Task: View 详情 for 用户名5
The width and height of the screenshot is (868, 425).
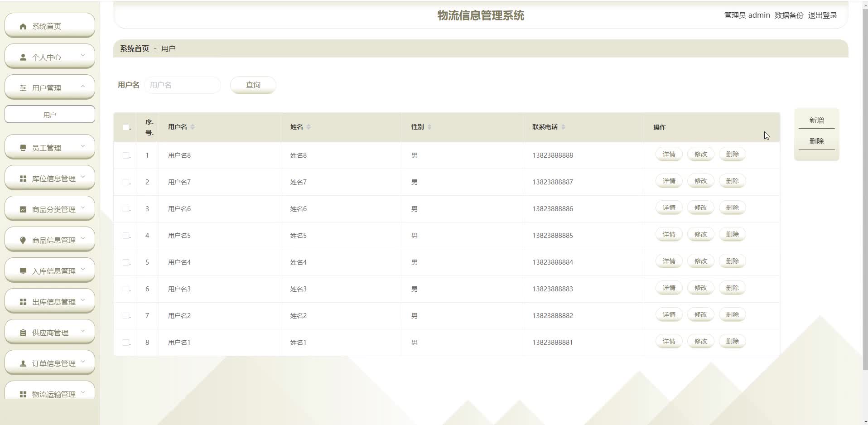Action: click(669, 235)
